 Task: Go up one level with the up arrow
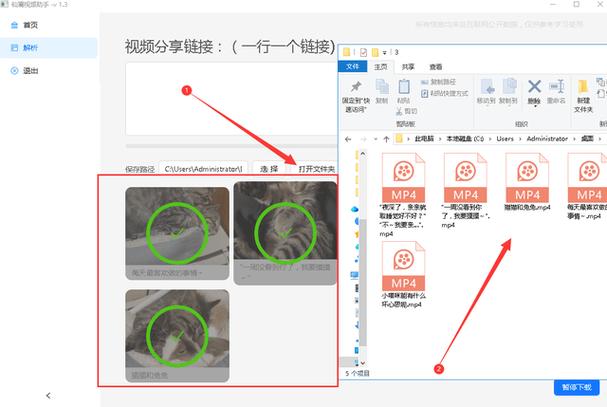(x=386, y=139)
